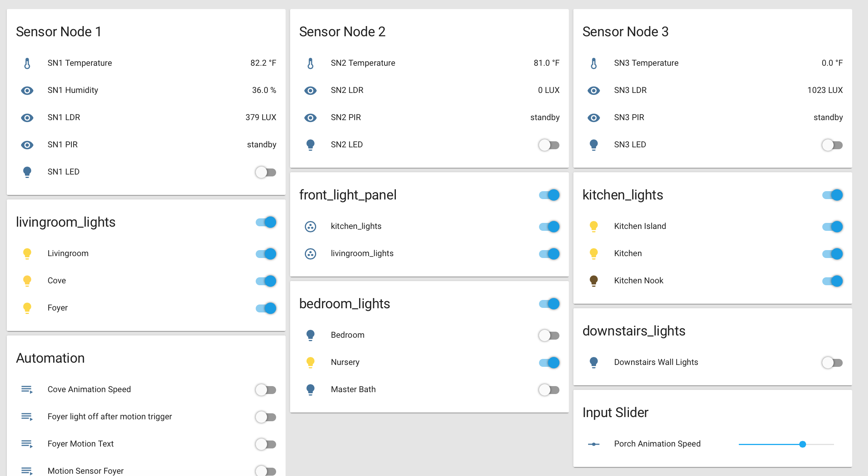Screen dimensions: 868x476
Task: Enable Foyer Motion Text automation
Action: (x=266, y=444)
